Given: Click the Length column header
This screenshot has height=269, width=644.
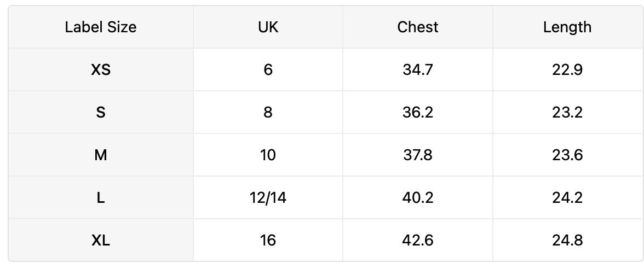Looking at the screenshot, I should tap(567, 27).
